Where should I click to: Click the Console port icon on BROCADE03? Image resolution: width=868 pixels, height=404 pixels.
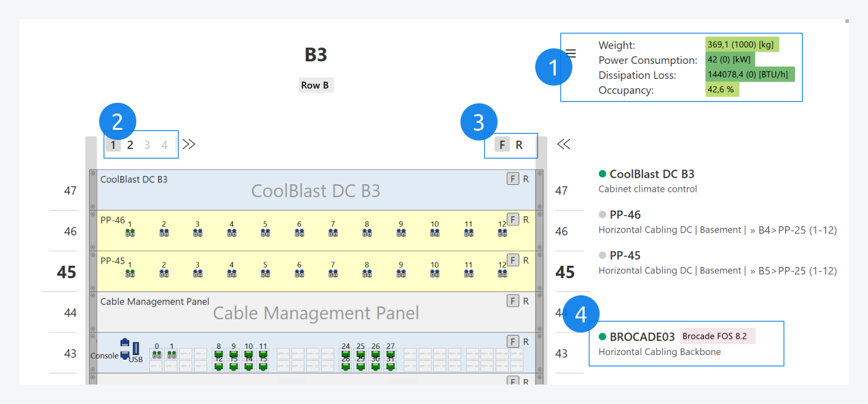point(125,348)
